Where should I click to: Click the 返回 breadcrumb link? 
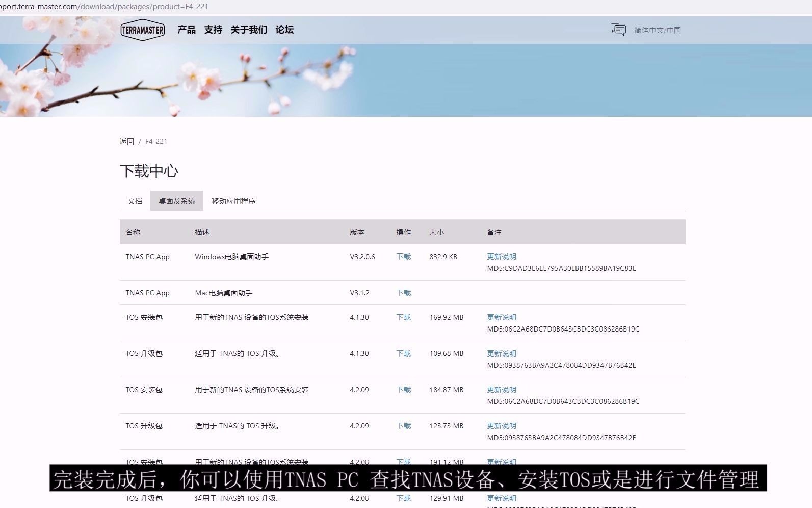(x=127, y=141)
